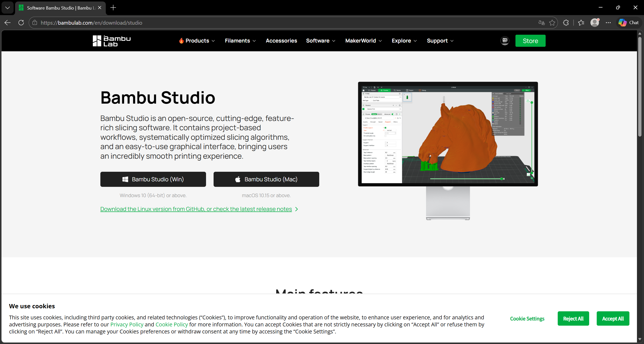Screen dimensions: 644x344
Task: Click the browser refresh icon
Action: pos(21,23)
